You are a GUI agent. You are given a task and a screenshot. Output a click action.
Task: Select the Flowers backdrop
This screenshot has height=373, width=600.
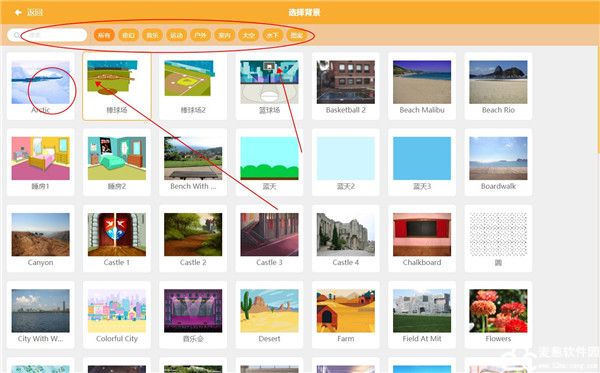[x=498, y=315]
